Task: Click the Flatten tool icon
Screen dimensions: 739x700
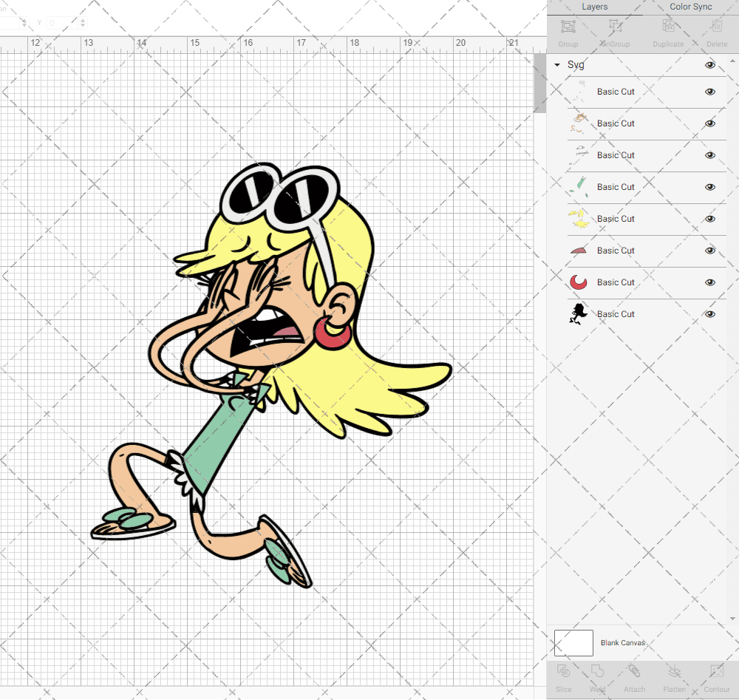Action: tap(675, 671)
